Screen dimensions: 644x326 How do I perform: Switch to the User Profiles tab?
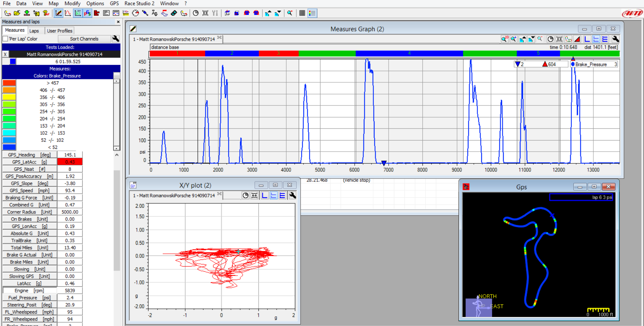click(x=59, y=31)
